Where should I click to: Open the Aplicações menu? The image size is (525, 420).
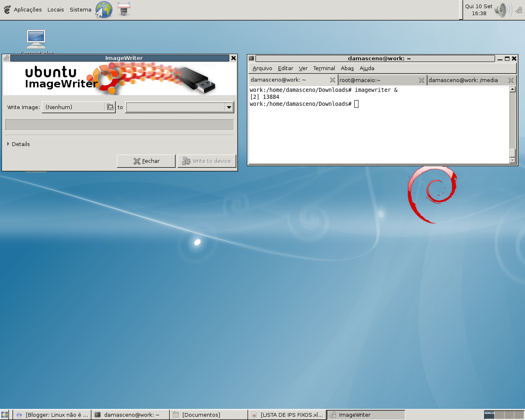[x=27, y=9]
